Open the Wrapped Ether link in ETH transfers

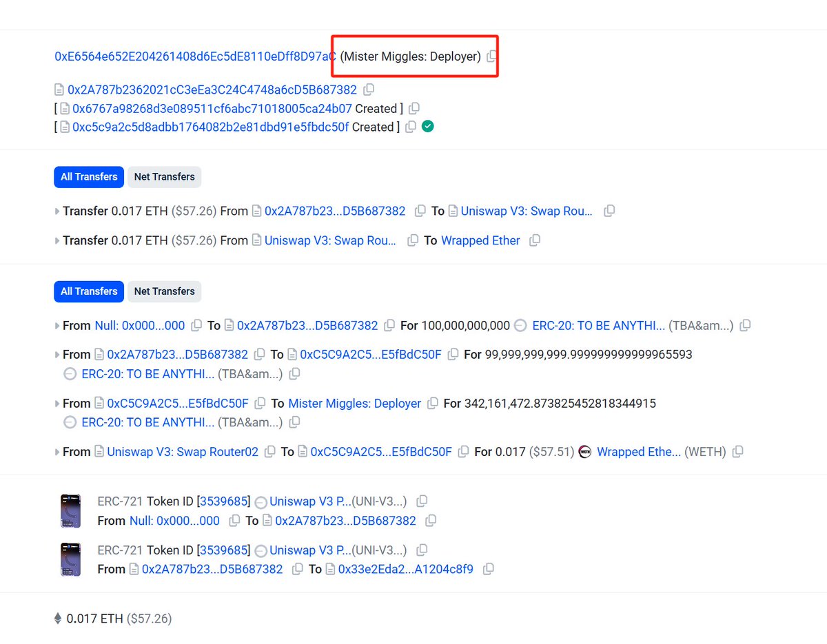480,241
